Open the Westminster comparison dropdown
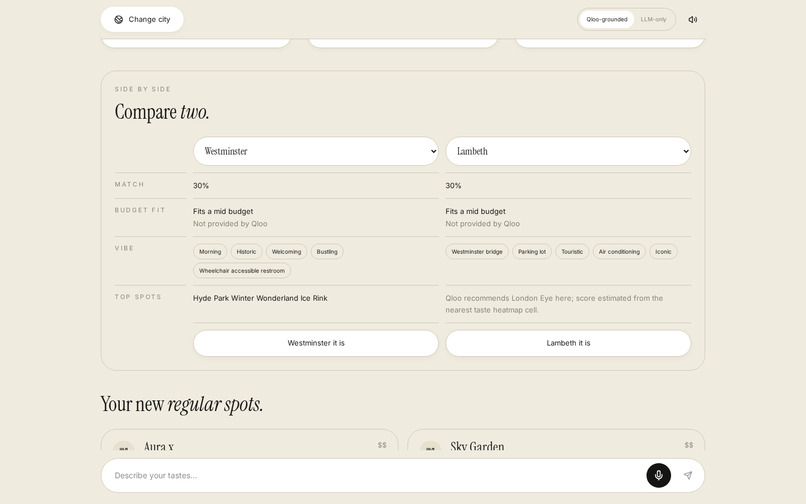 click(x=316, y=151)
